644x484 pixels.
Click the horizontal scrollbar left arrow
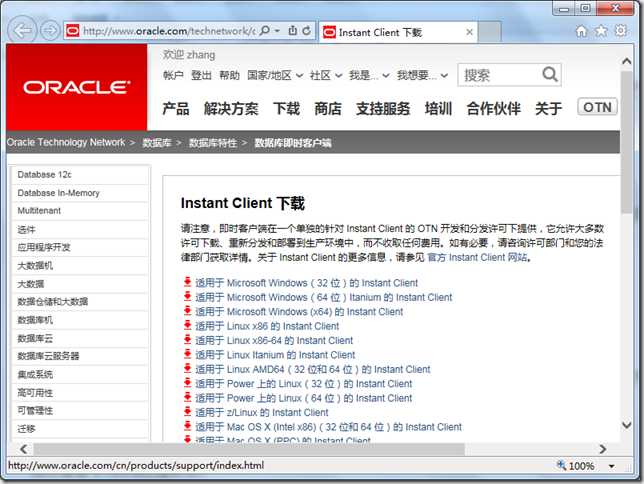click(23, 449)
